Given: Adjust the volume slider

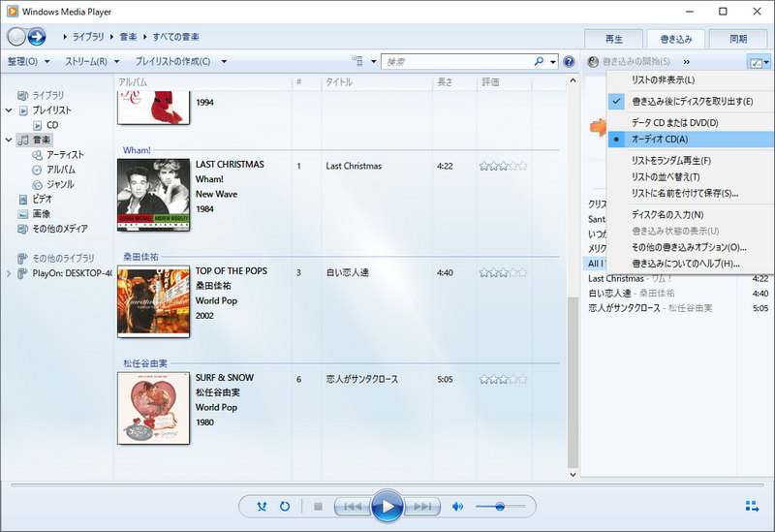Looking at the screenshot, I should tap(500, 506).
